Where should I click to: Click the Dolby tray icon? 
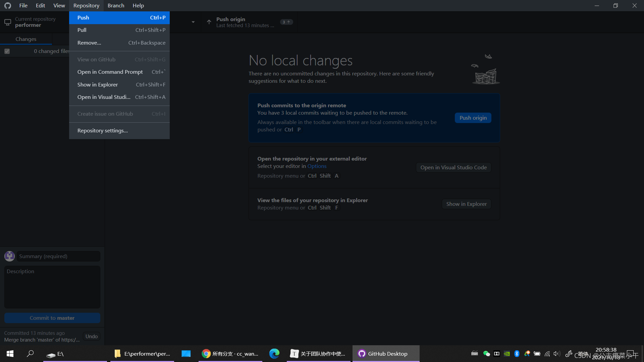(497, 353)
